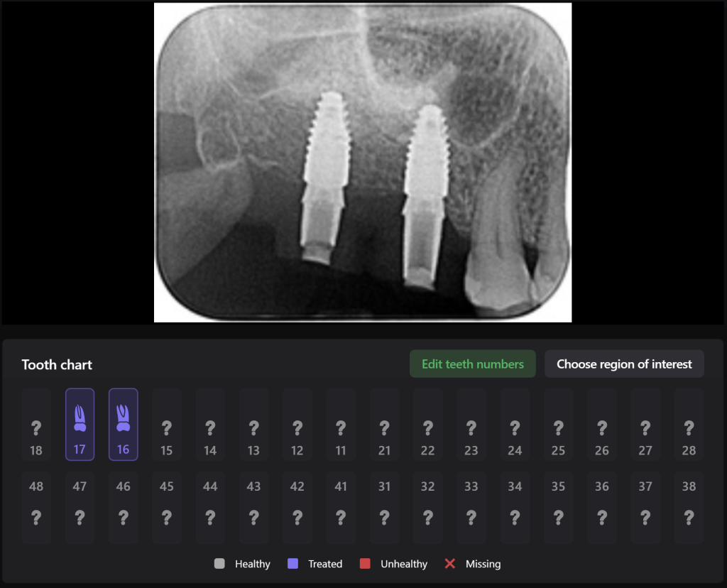Click the tooth 18 question mark tile
This screenshot has height=588, width=727.
coord(36,424)
